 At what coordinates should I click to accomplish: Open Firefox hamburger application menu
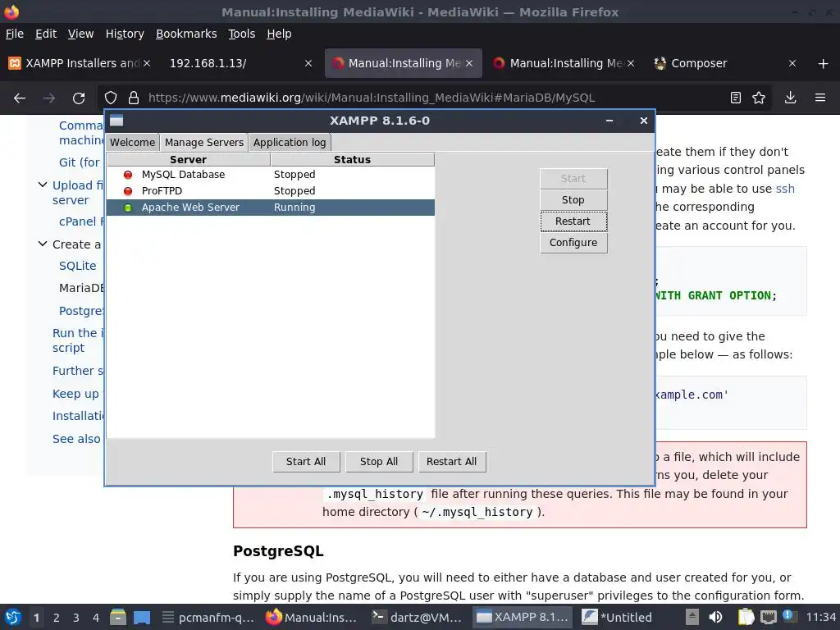(820, 98)
